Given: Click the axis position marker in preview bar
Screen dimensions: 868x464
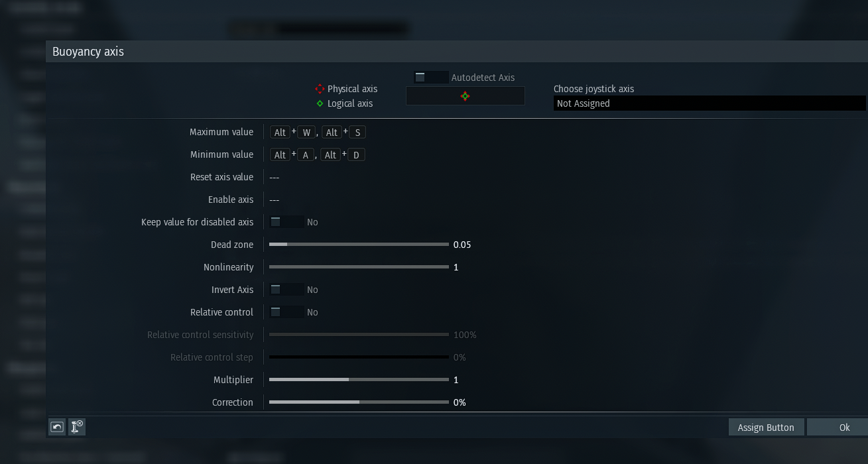Looking at the screenshot, I should tap(465, 96).
